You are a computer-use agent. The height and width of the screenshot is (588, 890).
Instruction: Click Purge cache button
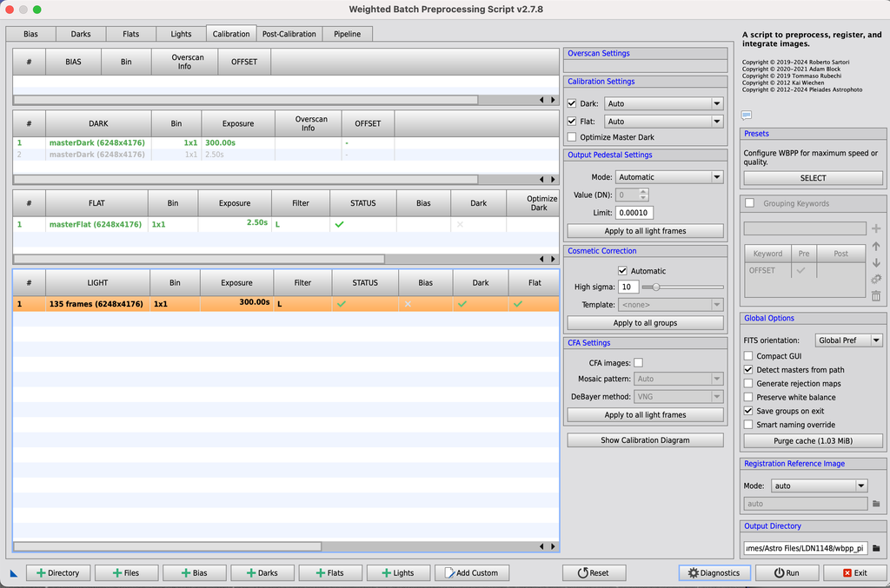click(x=813, y=440)
